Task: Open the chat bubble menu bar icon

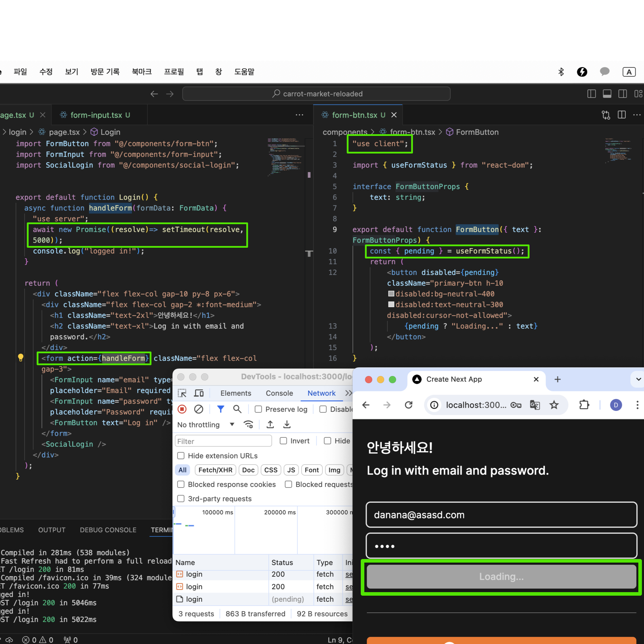Action: (605, 72)
